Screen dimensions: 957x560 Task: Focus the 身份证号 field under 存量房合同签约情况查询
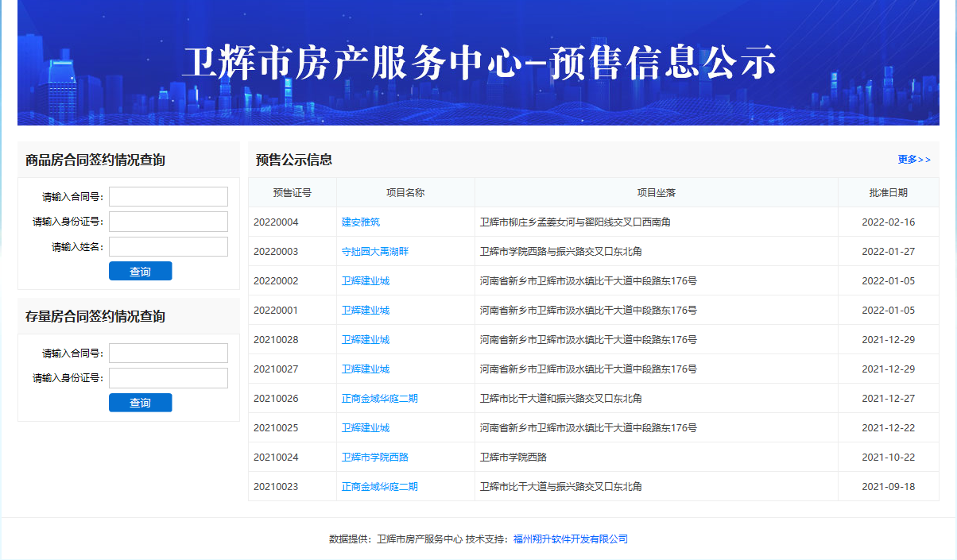coord(169,378)
